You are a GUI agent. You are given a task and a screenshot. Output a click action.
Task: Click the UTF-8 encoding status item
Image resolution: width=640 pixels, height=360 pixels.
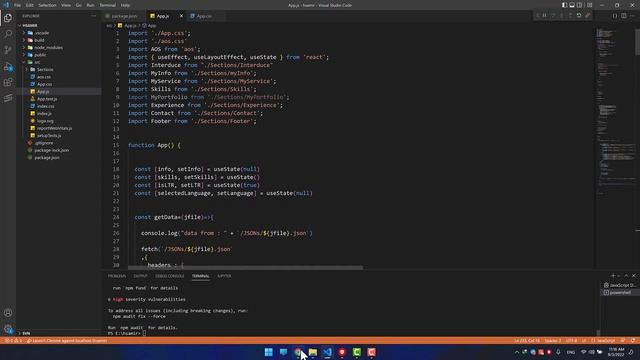point(572,340)
